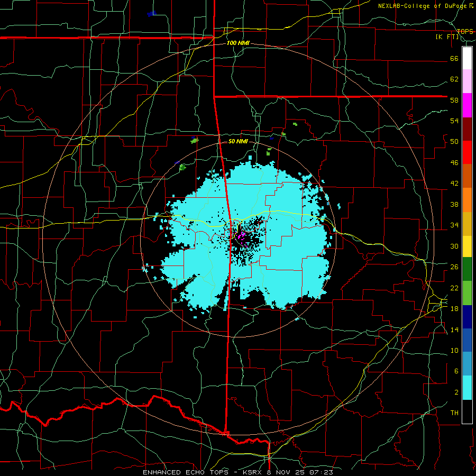
Task: Click the 'TH' threshold label
Action: 454,413
